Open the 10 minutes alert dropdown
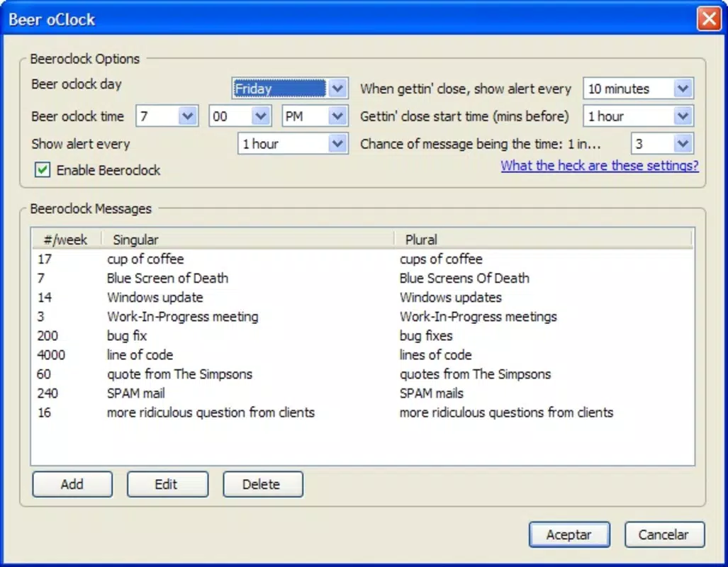Viewport: 728px width, 567px height. point(639,88)
